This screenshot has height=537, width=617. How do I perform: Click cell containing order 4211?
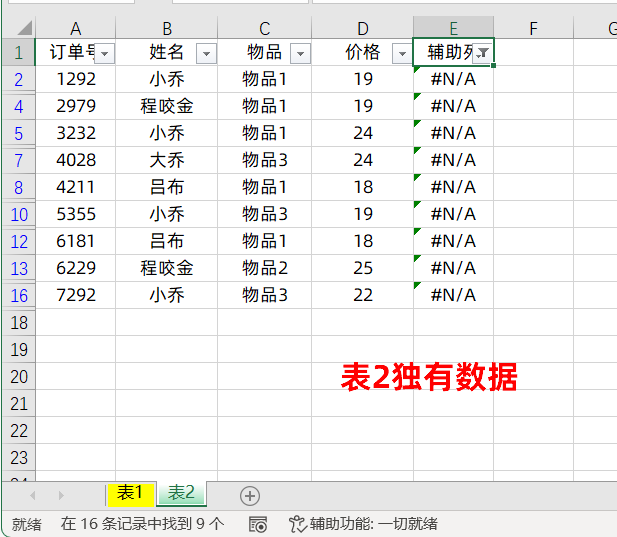pos(76,187)
